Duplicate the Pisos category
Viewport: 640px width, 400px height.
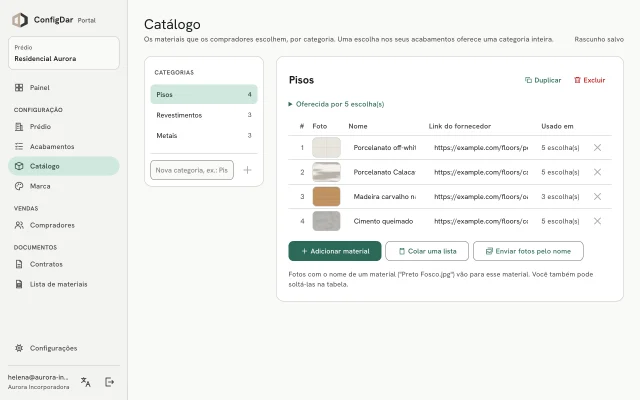click(543, 80)
